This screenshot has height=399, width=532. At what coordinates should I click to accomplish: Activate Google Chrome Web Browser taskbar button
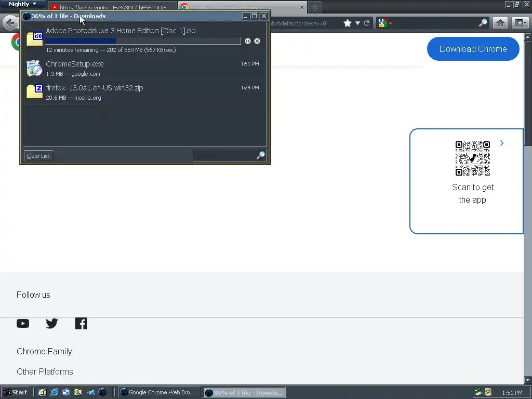[x=159, y=393]
